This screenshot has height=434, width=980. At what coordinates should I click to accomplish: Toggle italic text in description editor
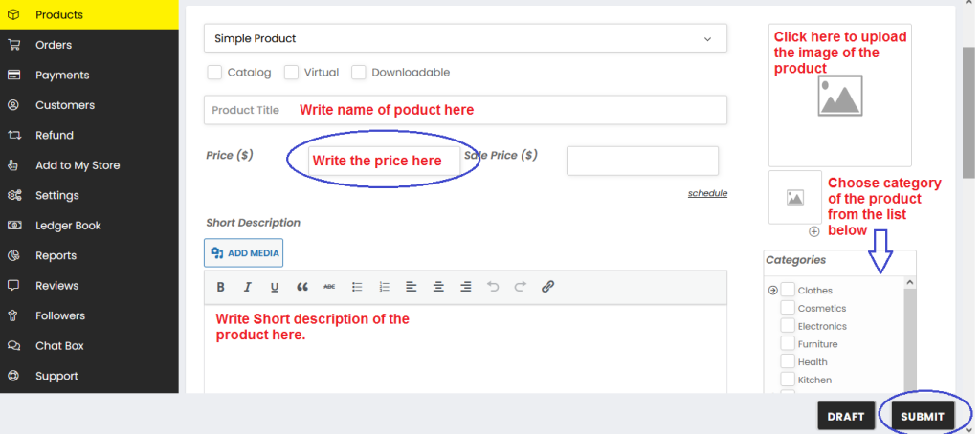(248, 287)
